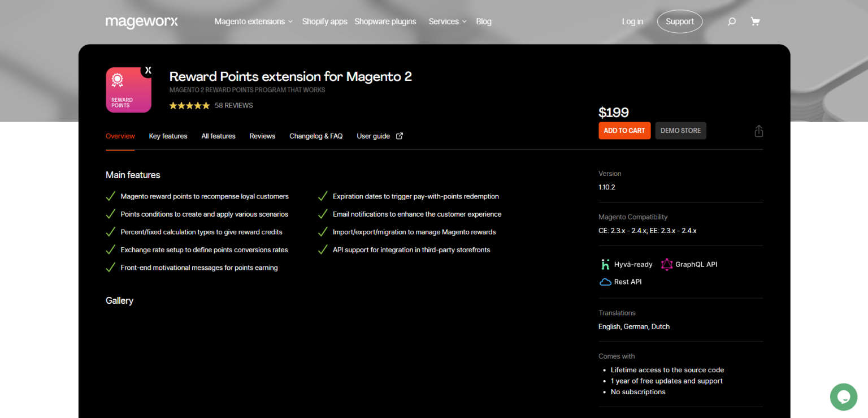Image resolution: width=868 pixels, height=418 pixels.
Task: Open the User guide link
Action: click(374, 136)
